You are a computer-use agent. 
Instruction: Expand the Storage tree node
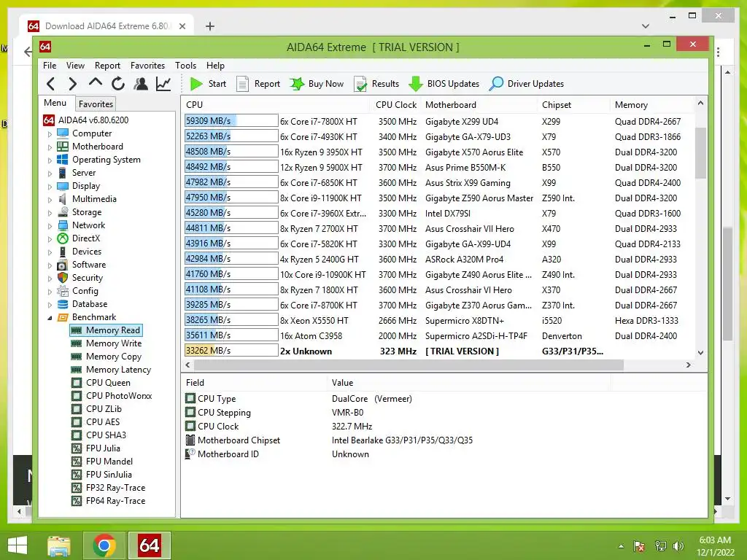[50, 213]
